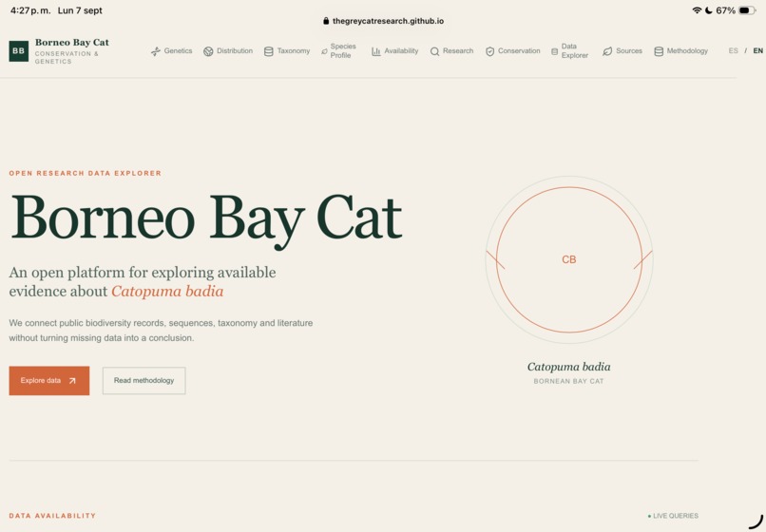
Task: Click the italic Catopuma badia subtitle text
Action: pos(167,292)
